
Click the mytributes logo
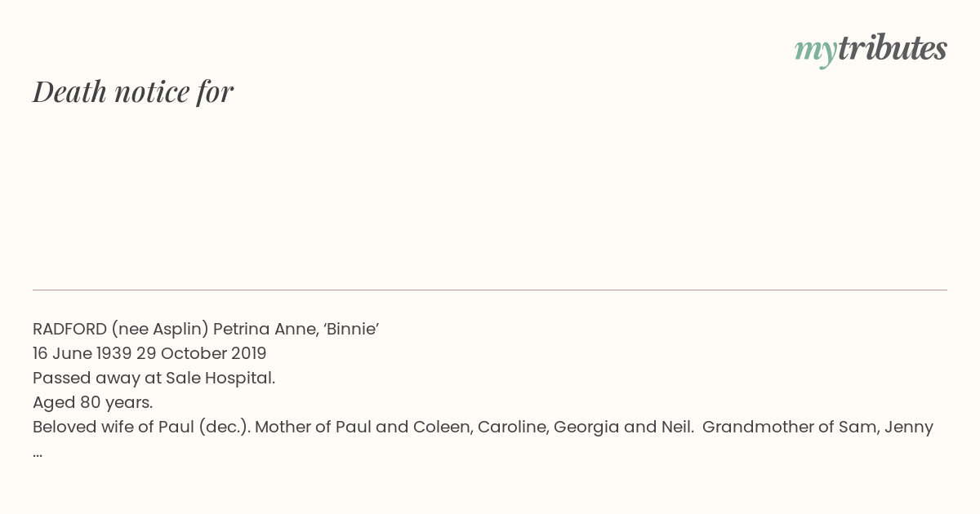(x=871, y=50)
